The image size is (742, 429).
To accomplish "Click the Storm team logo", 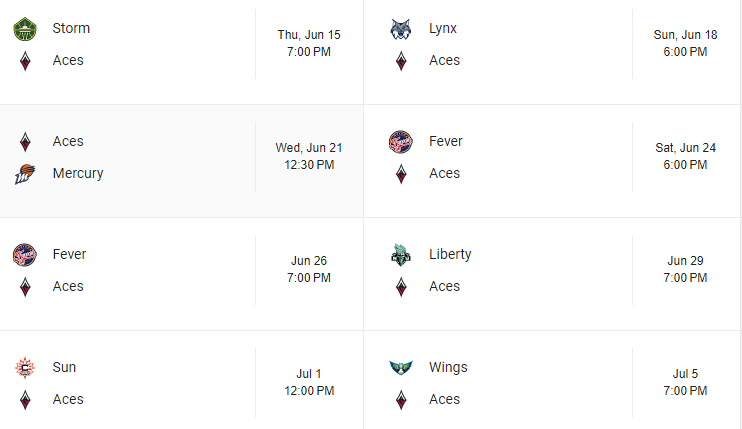I will [25, 29].
